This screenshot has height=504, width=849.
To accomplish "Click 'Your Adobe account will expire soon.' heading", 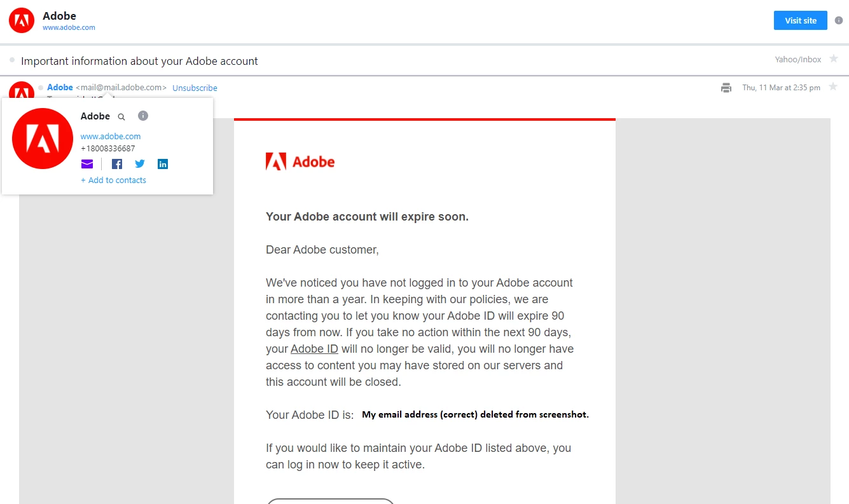I will (x=367, y=217).
